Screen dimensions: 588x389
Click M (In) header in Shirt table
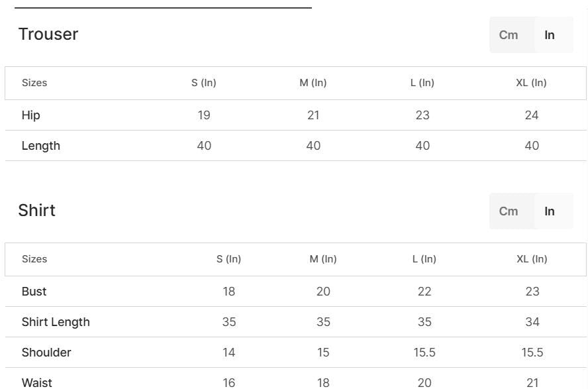tap(323, 259)
